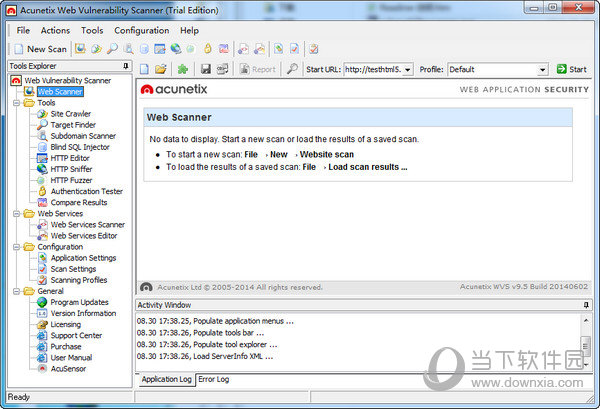
Task: Open User Manual in the tree
Action: pos(71,358)
